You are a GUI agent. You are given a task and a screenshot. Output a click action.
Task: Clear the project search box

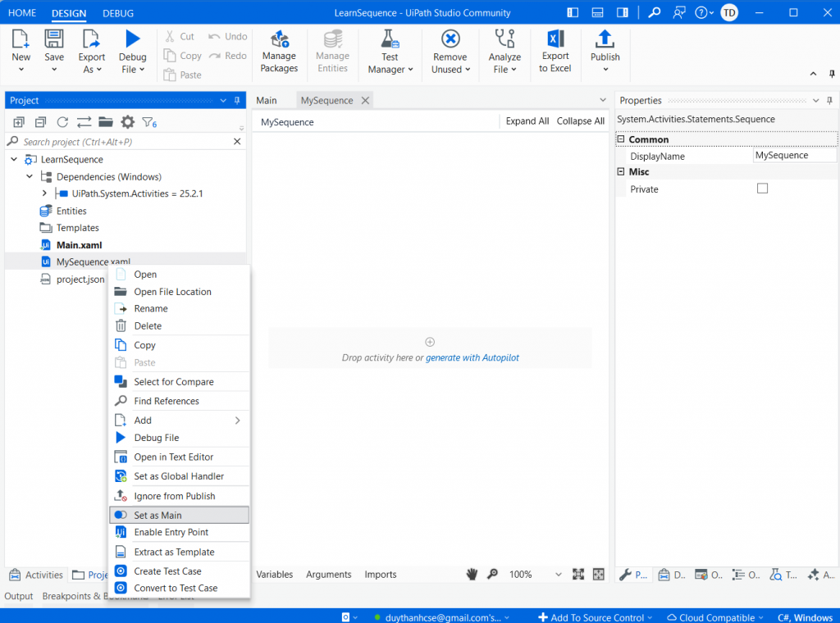(237, 141)
